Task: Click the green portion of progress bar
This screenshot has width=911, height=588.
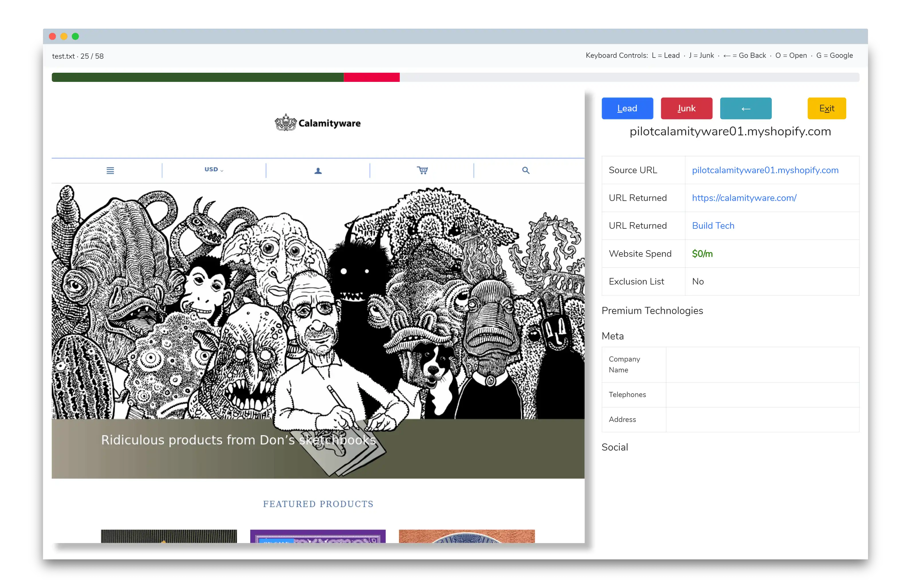Action: 197,77
